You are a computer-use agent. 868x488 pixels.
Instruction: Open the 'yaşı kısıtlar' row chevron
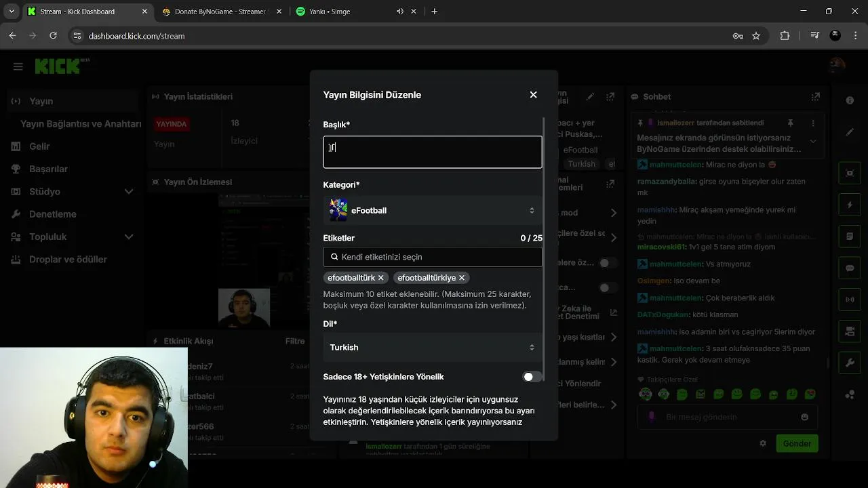[x=614, y=338]
